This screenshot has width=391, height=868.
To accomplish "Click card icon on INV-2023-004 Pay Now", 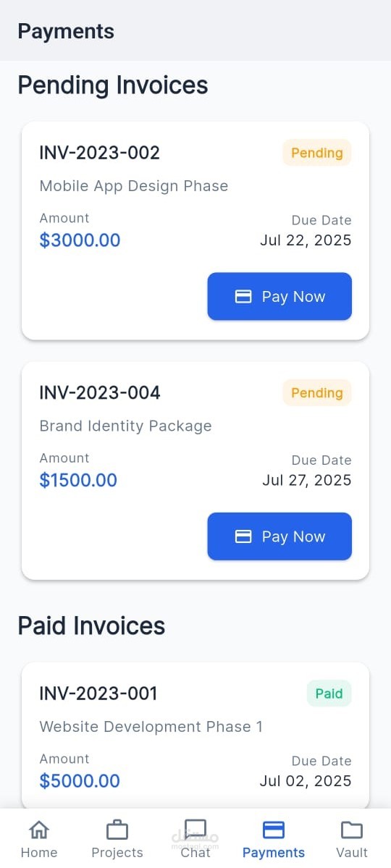I will (243, 536).
